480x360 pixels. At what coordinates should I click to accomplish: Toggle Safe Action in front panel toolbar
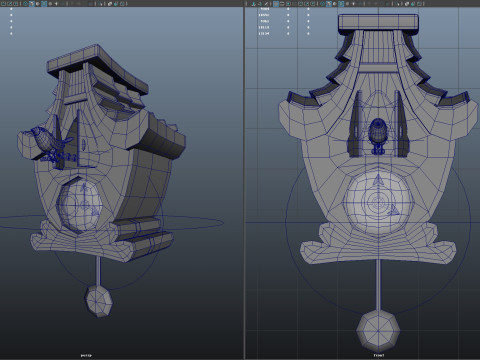[x=307, y=4]
